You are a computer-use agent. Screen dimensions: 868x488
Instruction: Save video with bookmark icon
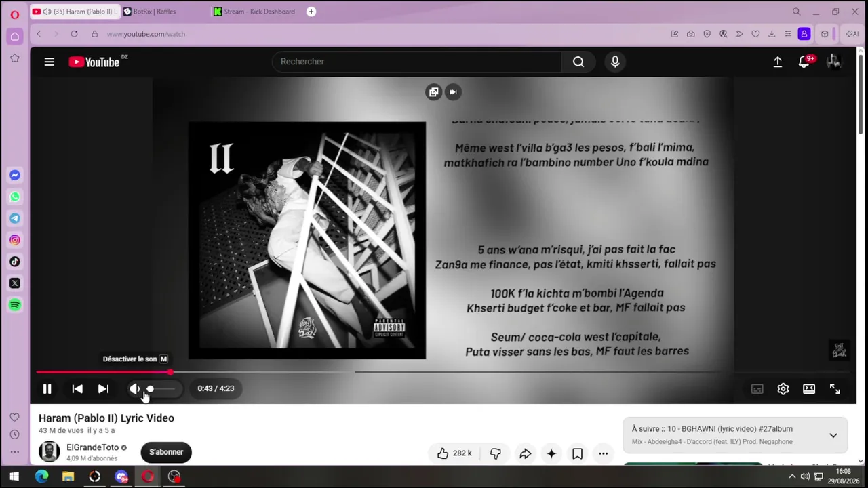click(x=577, y=453)
